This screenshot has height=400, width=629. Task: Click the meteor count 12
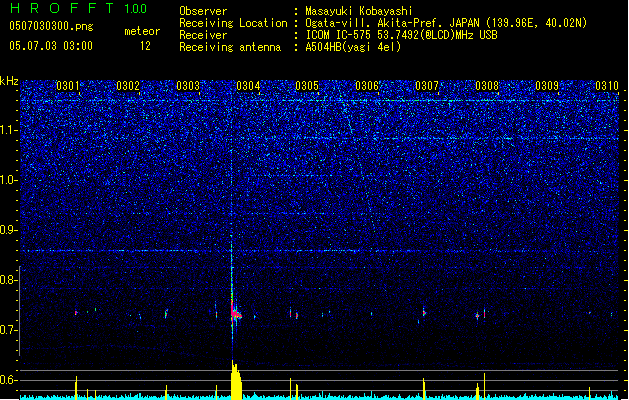(145, 46)
